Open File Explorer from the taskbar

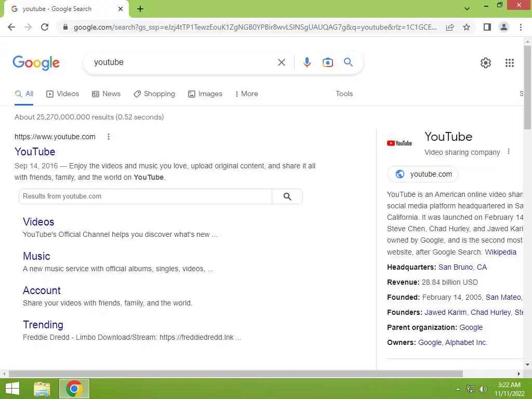(42, 389)
